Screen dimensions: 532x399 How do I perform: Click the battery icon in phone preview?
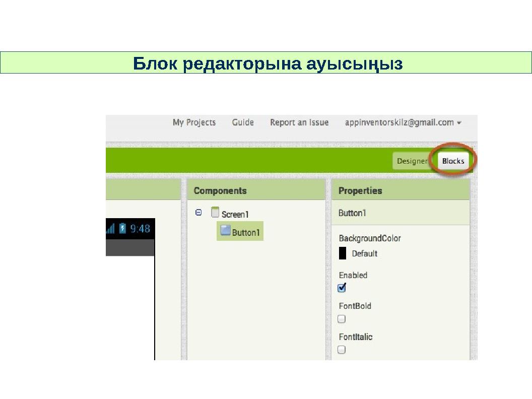123,228
